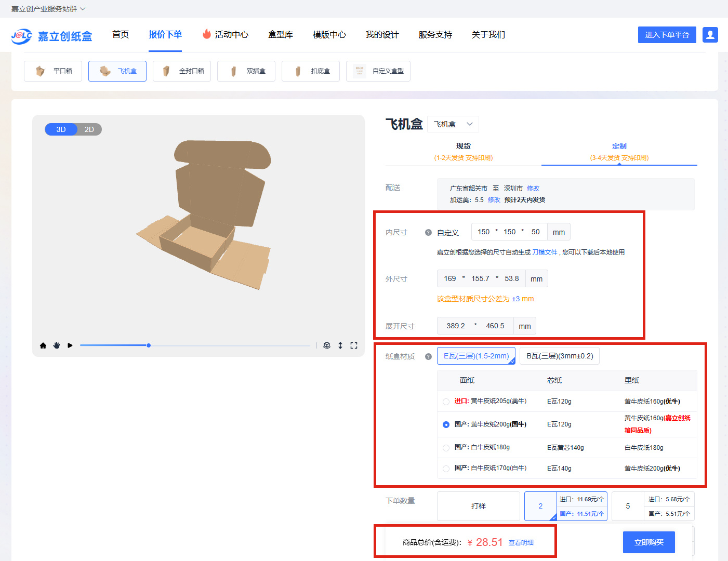This screenshot has height=561, width=728.
Task: Click the animation progress slider handle
Action: click(149, 345)
